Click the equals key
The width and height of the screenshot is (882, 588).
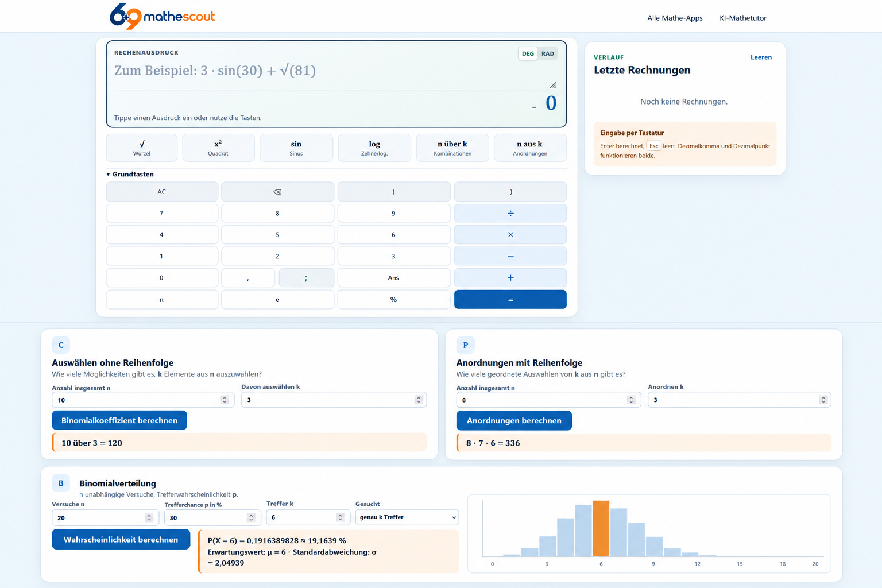[510, 300]
